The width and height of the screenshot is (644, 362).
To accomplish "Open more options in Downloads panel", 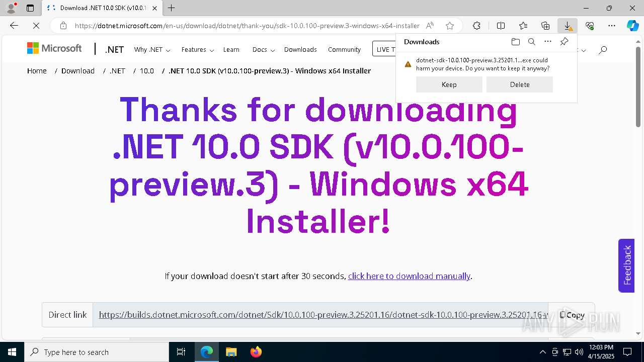I will tap(548, 42).
